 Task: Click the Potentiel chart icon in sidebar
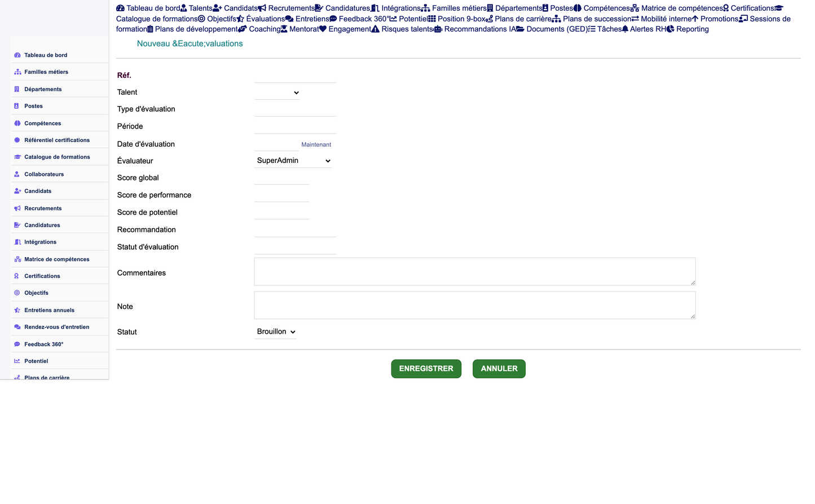click(x=17, y=361)
